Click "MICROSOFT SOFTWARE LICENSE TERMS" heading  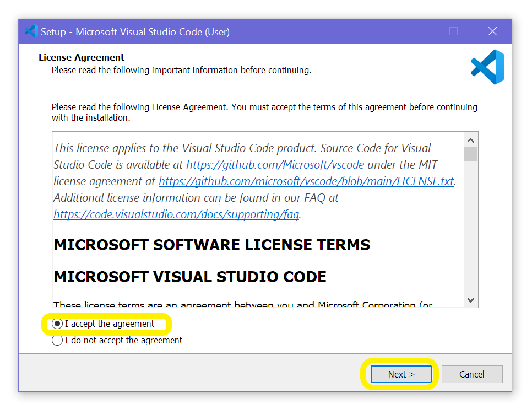click(x=211, y=245)
